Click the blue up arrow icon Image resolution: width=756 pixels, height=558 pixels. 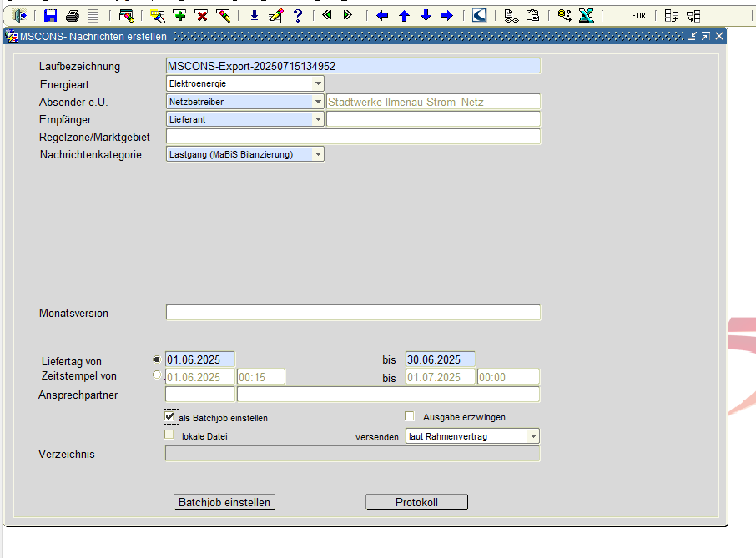click(x=404, y=15)
